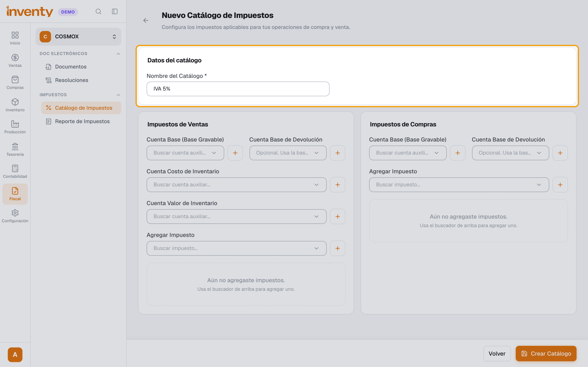Open Ventas Buscar impuesto dropdown
This screenshot has height=367, width=588.
click(236, 248)
